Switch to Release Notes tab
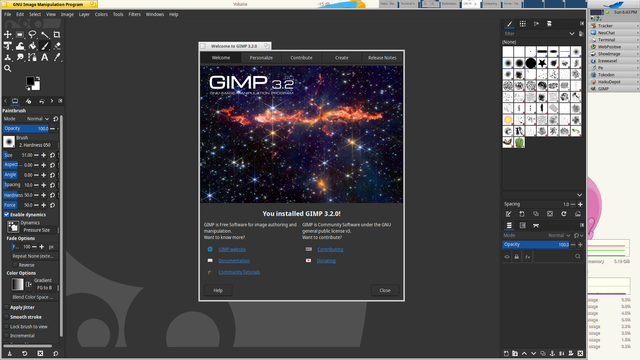Viewport: 640px width, 360px height. 382,58
